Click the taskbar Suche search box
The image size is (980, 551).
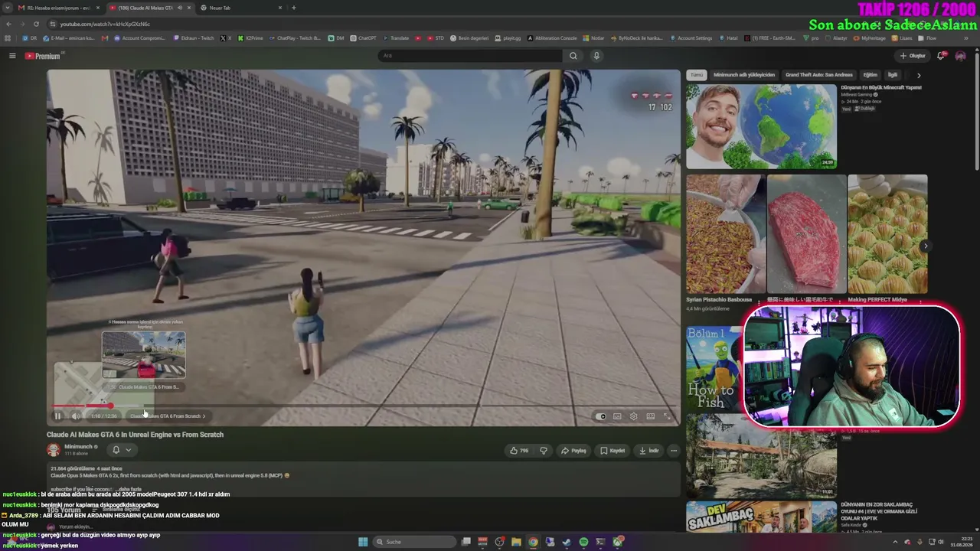click(413, 542)
